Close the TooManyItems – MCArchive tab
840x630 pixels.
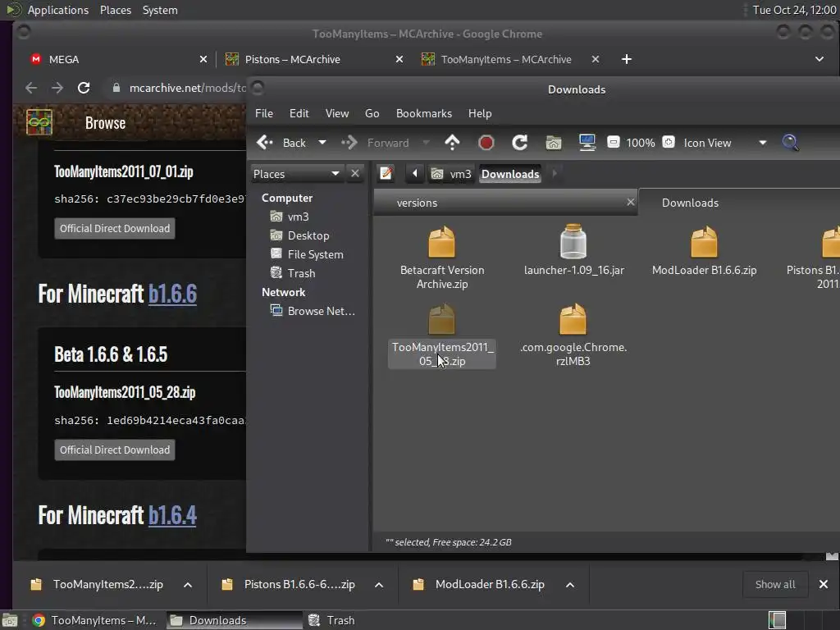596,59
